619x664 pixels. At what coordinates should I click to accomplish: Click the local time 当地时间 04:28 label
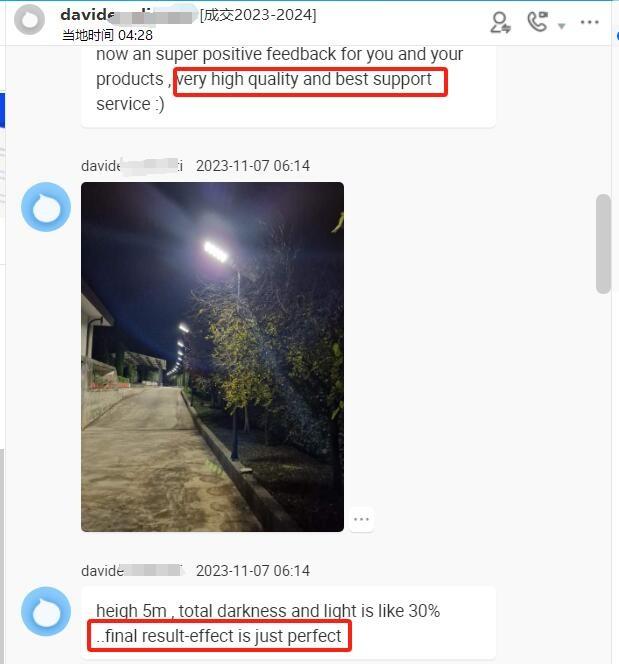coord(107,35)
